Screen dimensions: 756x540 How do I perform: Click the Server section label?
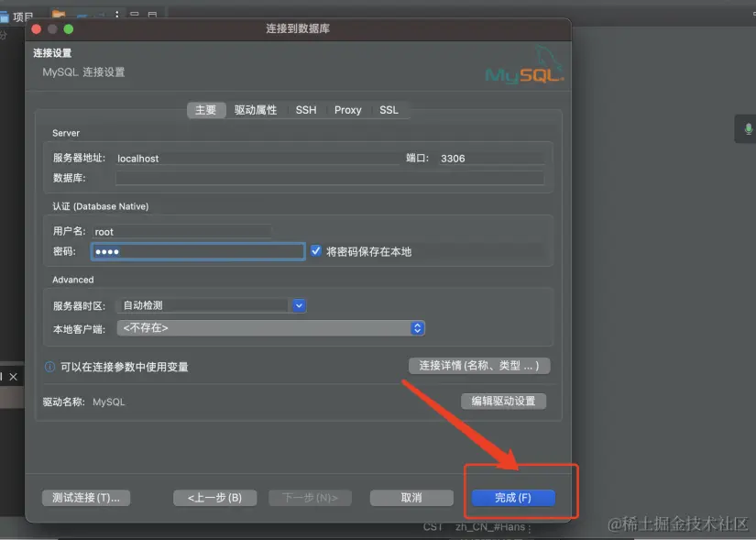(66, 133)
